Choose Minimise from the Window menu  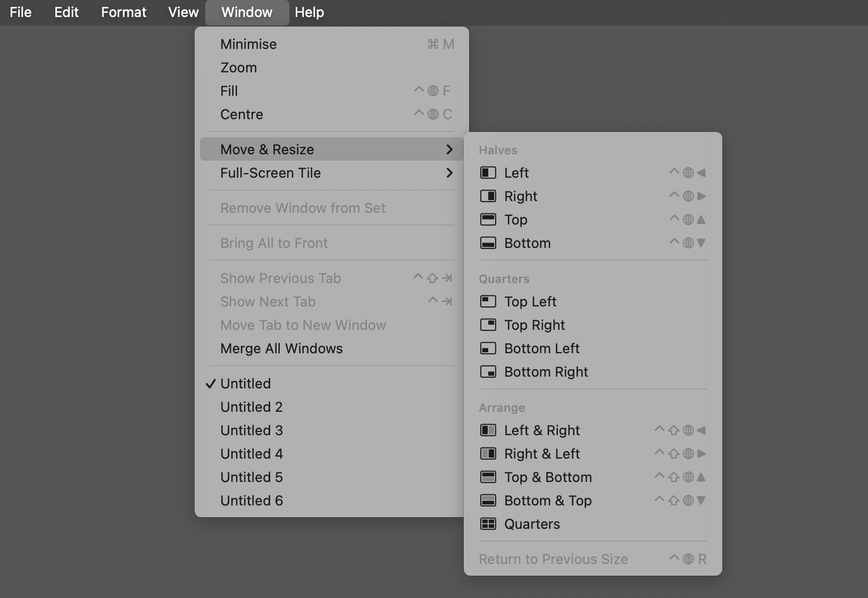(332, 44)
